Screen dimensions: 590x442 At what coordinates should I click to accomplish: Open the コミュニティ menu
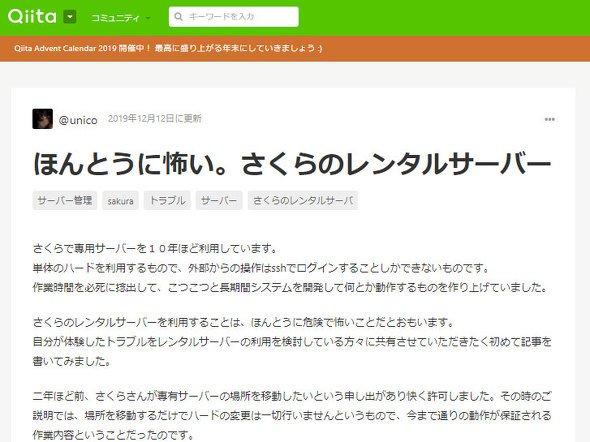tap(120, 18)
